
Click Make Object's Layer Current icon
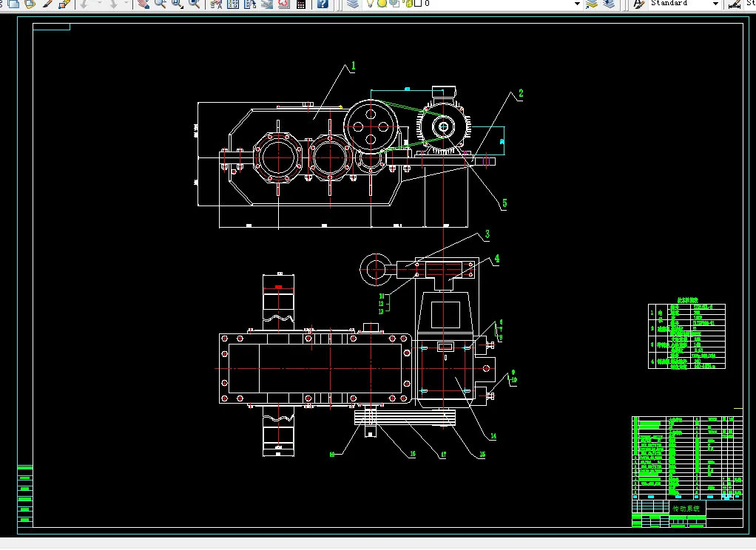tap(592, 4)
